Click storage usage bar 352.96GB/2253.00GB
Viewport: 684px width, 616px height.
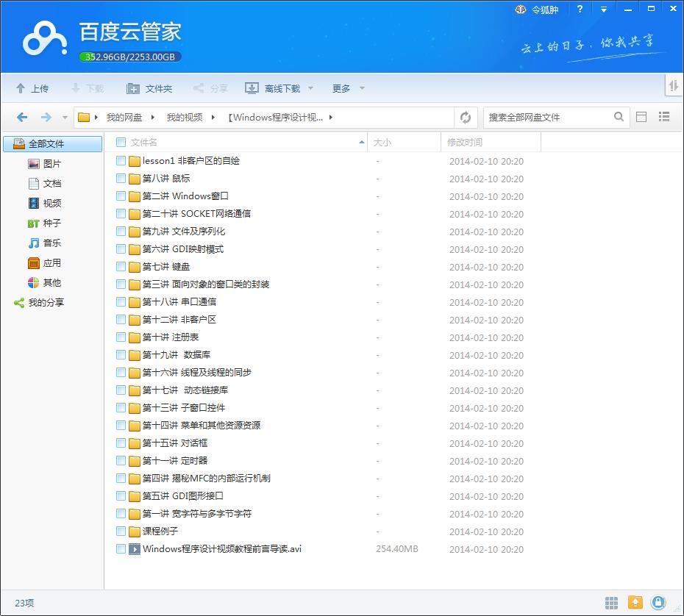click(130, 57)
